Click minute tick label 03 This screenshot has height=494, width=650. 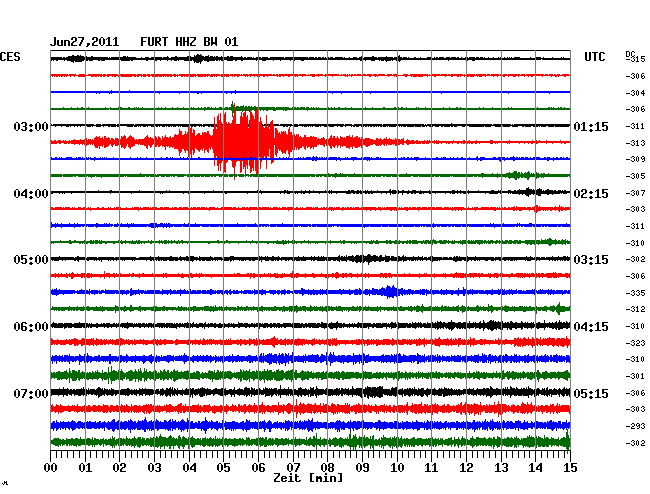pyautogui.click(x=154, y=467)
